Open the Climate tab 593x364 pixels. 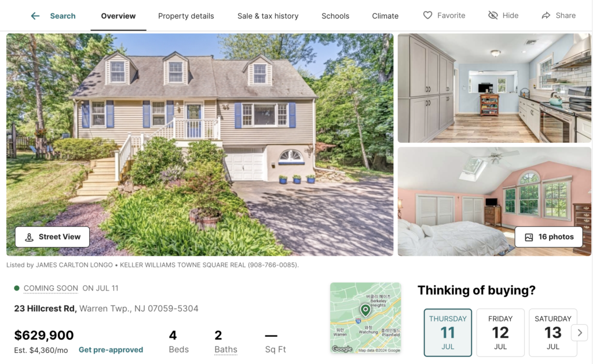385,16
